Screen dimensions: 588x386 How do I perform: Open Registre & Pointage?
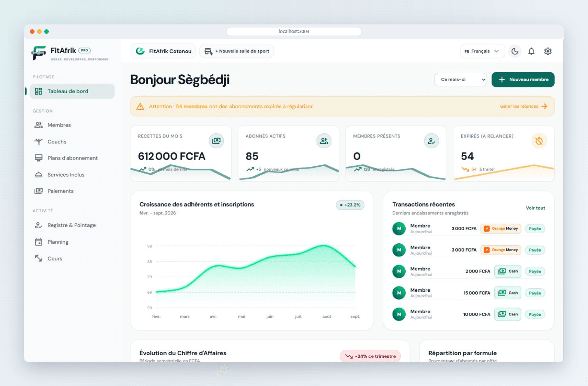point(72,225)
